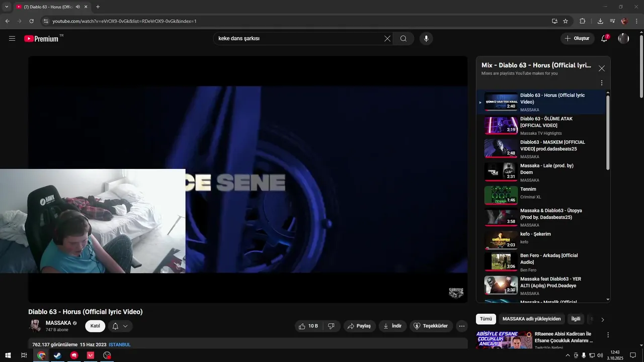
Task: Click the Teşekkürler thanks button
Action: 431,326
